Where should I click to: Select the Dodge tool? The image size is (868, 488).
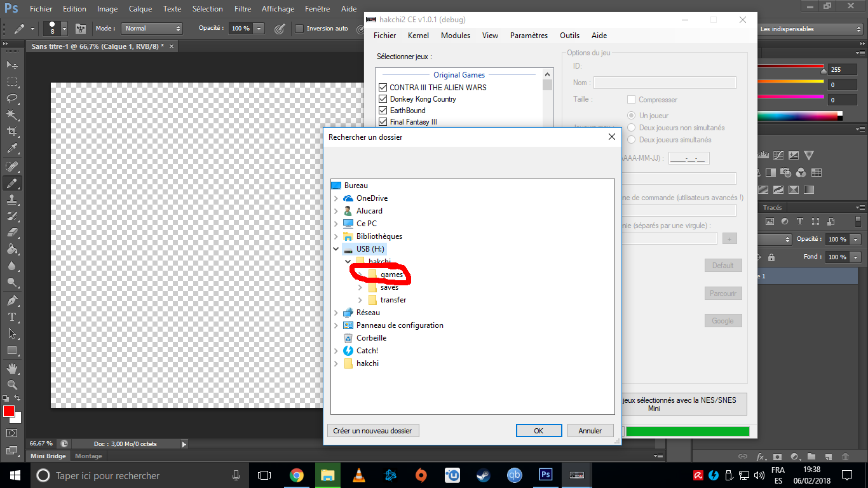pos(12,282)
